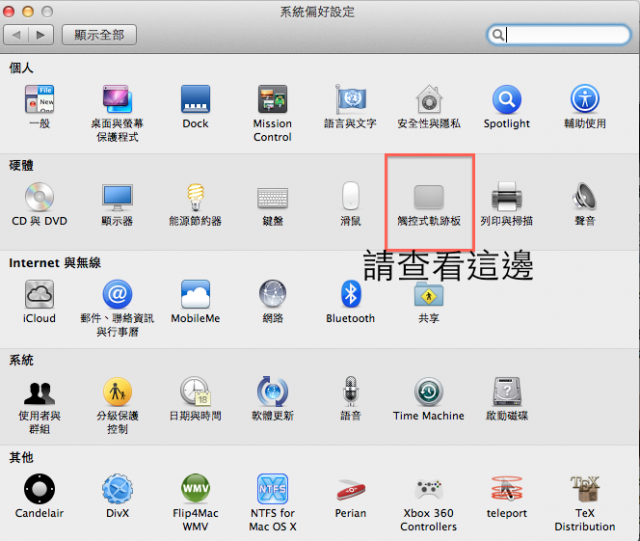
Task: Click the magnifier icon in search field
Action: (x=498, y=35)
